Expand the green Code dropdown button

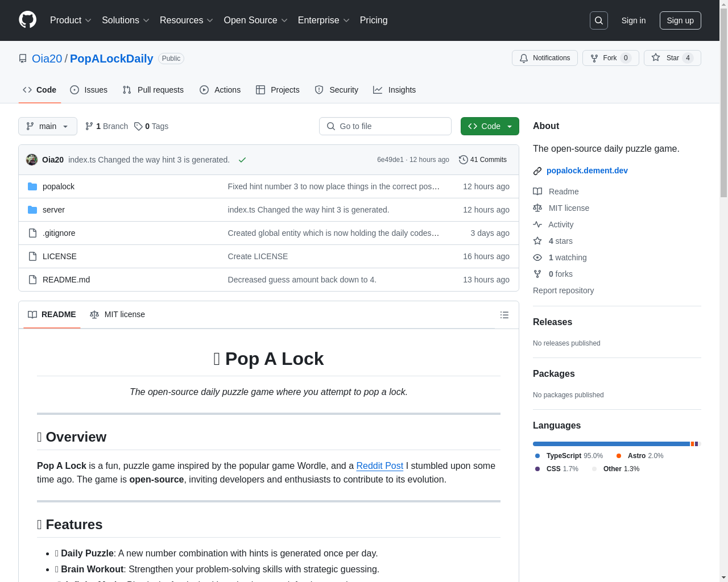tap(490, 126)
